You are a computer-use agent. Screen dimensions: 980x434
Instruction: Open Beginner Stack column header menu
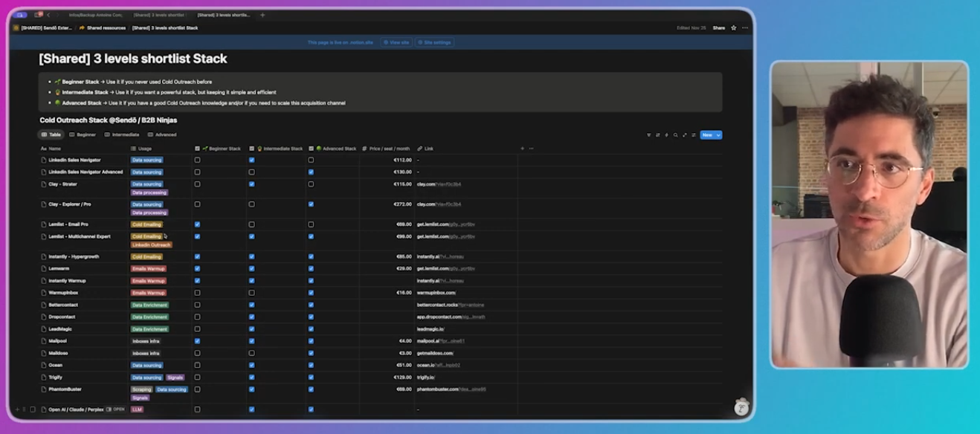218,149
